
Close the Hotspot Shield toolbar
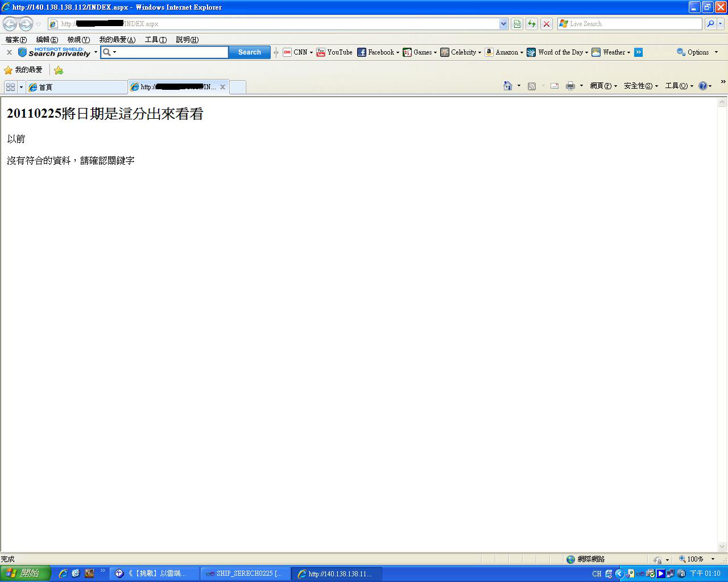pyautogui.click(x=9, y=52)
